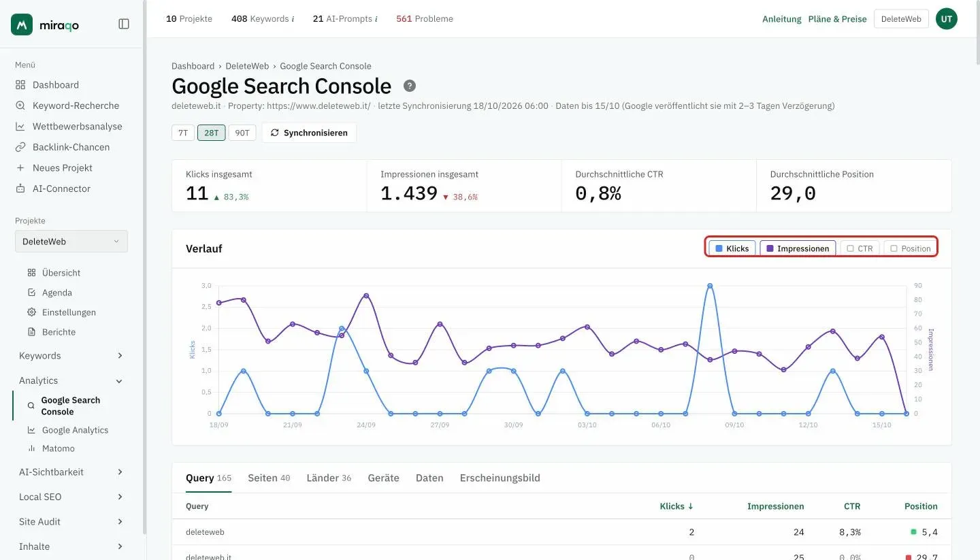The image size is (980, 560).
Task: Click the Agenda checklist icon
Action: pos(31,293)
